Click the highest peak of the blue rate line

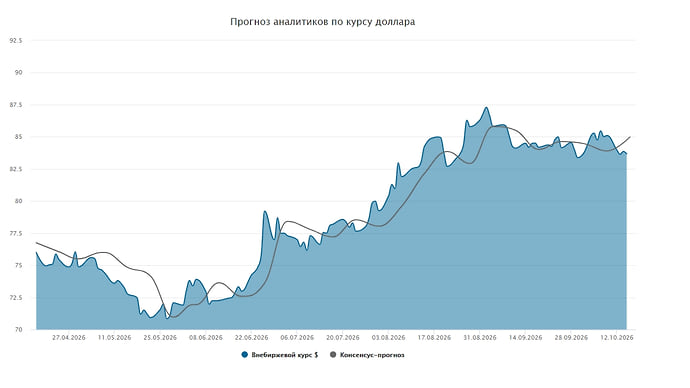click(486, 107)
